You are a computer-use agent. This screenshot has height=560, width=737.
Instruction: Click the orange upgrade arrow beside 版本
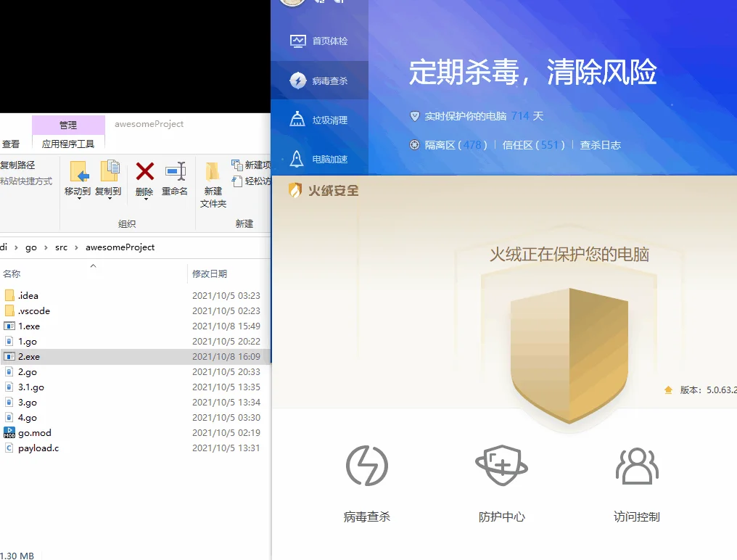[x=668, y=390]
